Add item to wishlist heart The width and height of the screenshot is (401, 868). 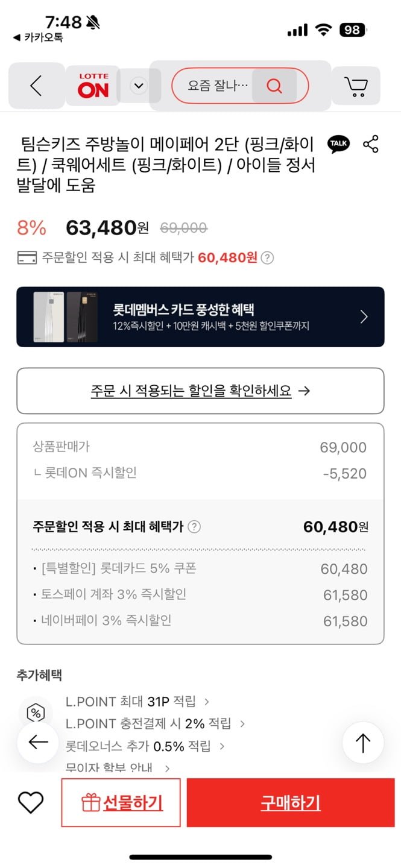coord(31,802)
